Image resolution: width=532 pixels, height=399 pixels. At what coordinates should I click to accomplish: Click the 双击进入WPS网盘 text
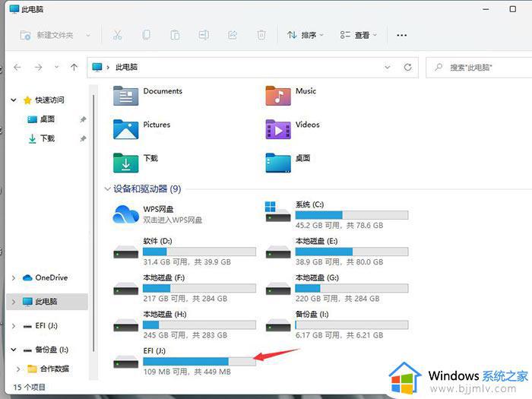click(173, 220)
